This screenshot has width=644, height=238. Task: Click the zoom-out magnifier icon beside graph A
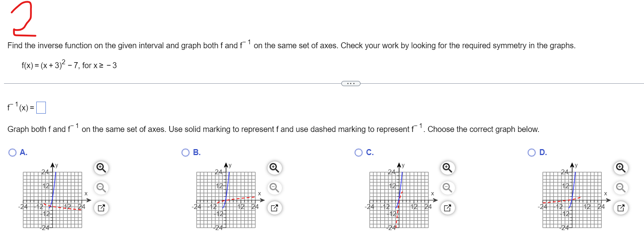tap(100, 187)
